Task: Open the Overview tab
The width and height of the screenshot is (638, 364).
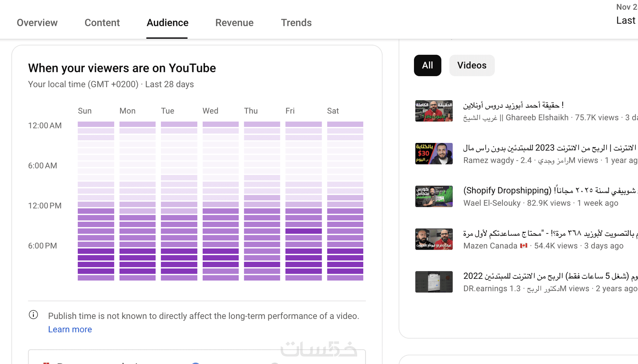Action: [x=37, y=23]
